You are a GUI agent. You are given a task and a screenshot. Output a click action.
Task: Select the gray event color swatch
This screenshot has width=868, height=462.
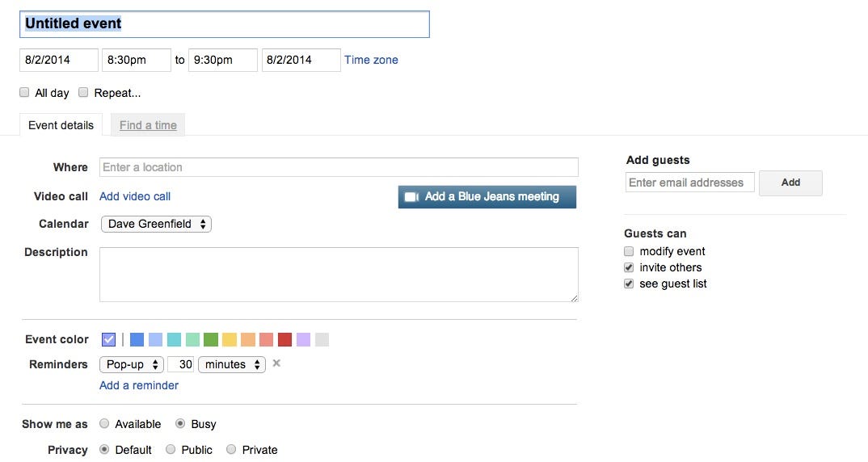click(322, 339)
